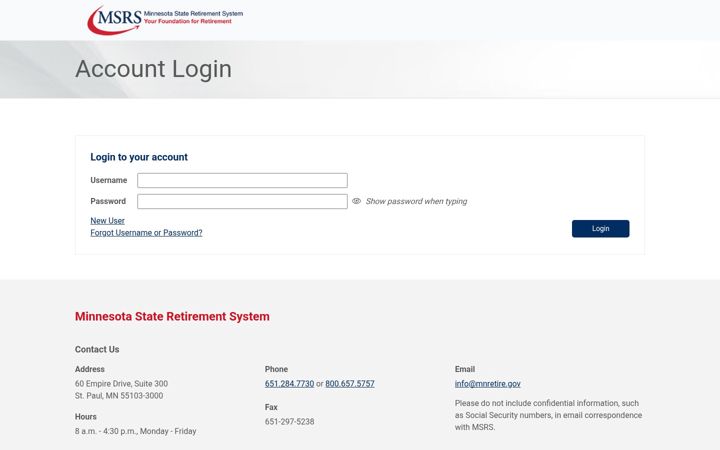The image size is (720, 450).
Task: Click the Password label
Action: point(108,201)
